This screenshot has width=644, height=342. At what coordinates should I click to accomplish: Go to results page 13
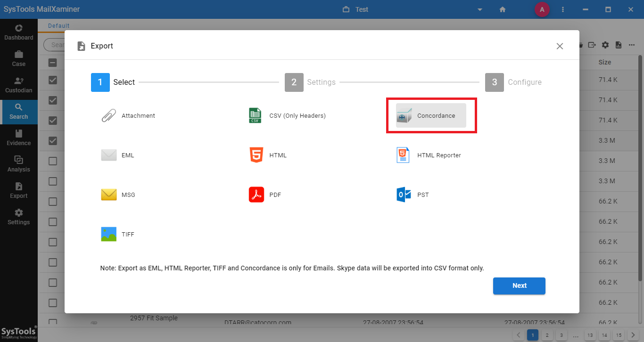pyautogui.click(x=590, y=335)
